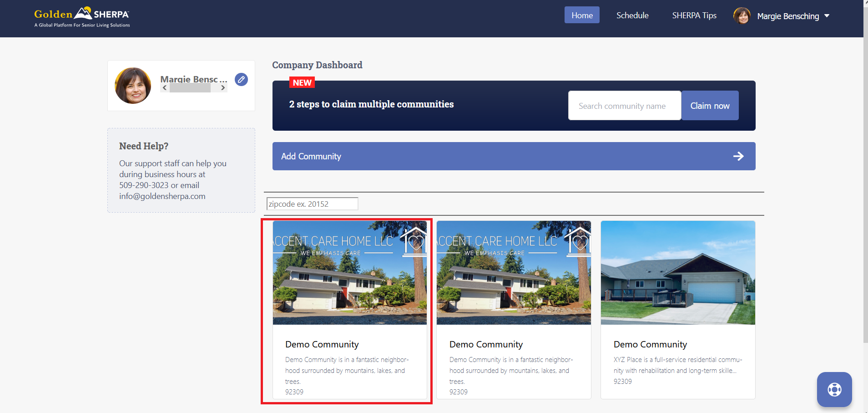Click the profile edit pencil icon
868x413 pixels.
[242, 79]
